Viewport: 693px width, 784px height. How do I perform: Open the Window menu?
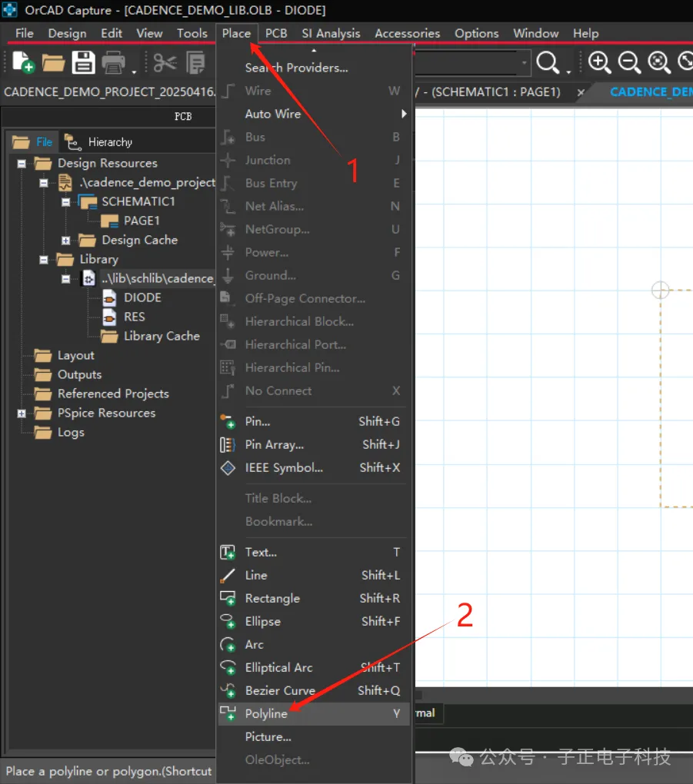(535, 34)
